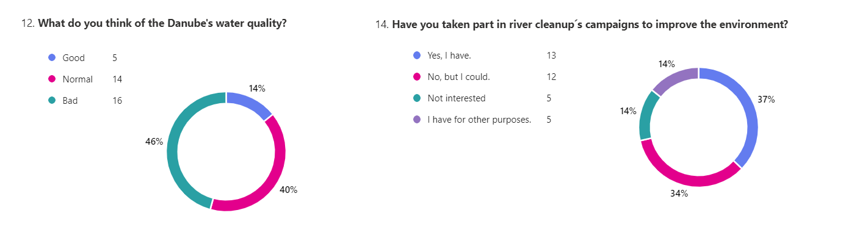The height and width of the screenshot is (243, 868).
Task: Click the 'Not interested' legend dot
Action: point(417,98)
